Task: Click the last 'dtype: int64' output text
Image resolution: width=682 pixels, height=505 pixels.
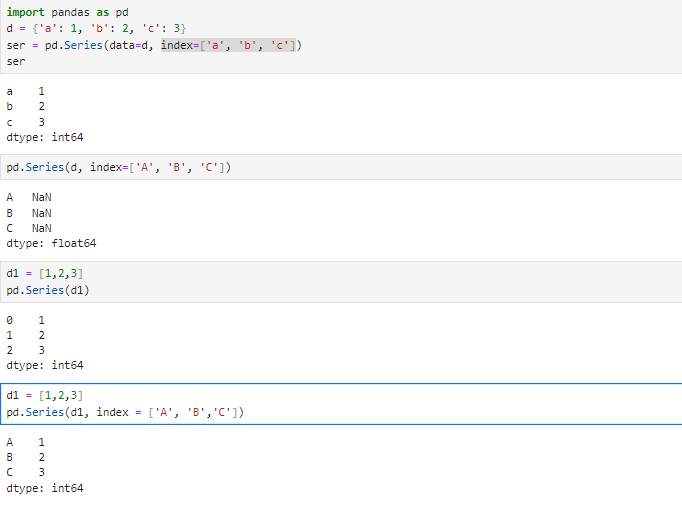Action: click(x=45, y=488)
